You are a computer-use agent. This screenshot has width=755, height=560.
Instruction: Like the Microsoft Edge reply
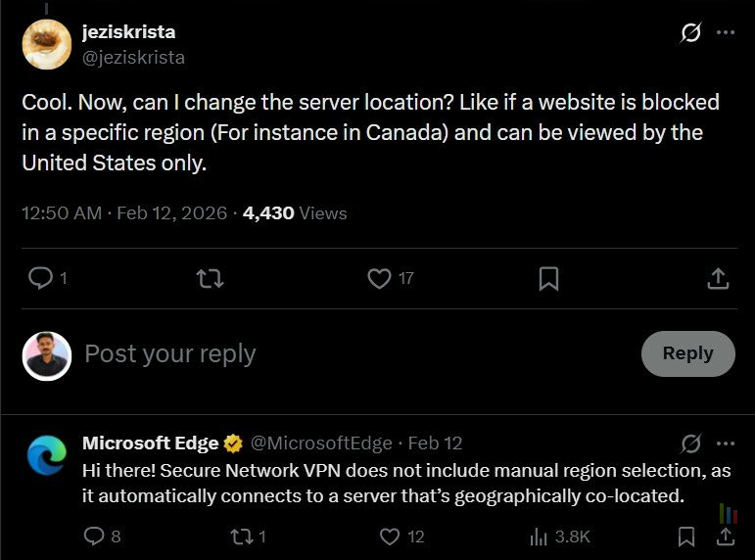pos(390,537)
